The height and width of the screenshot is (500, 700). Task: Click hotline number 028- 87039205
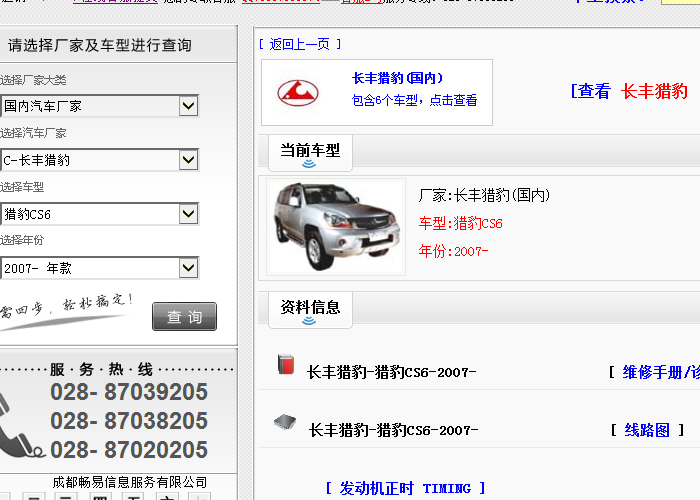[129, 392]
